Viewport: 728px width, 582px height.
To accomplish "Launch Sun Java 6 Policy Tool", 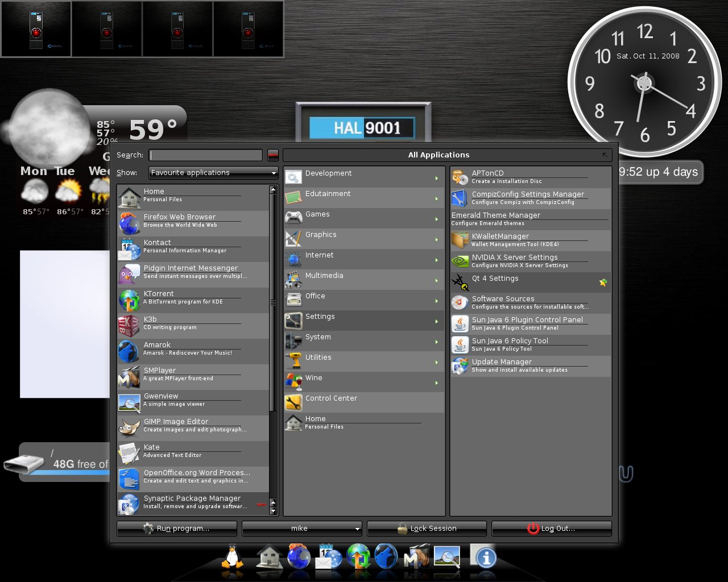I will 531,346.
